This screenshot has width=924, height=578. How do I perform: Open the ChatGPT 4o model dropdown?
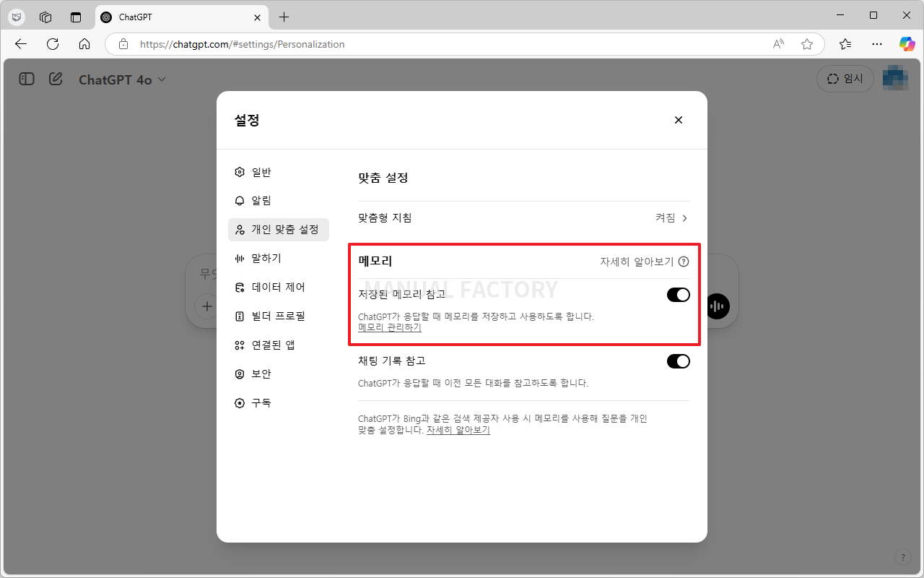(122, 79)
